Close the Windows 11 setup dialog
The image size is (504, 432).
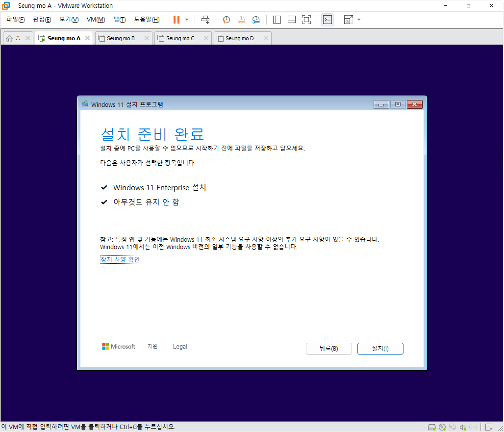[x=415, y=104]
